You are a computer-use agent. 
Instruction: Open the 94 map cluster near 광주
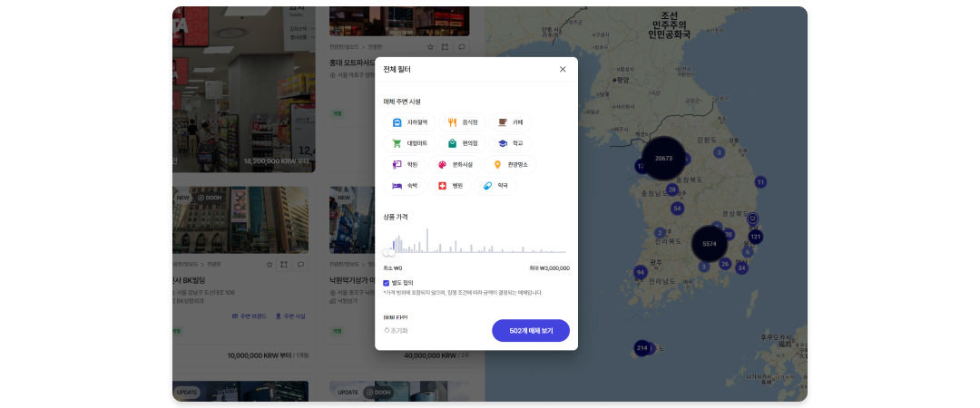[x=640, y=272]
